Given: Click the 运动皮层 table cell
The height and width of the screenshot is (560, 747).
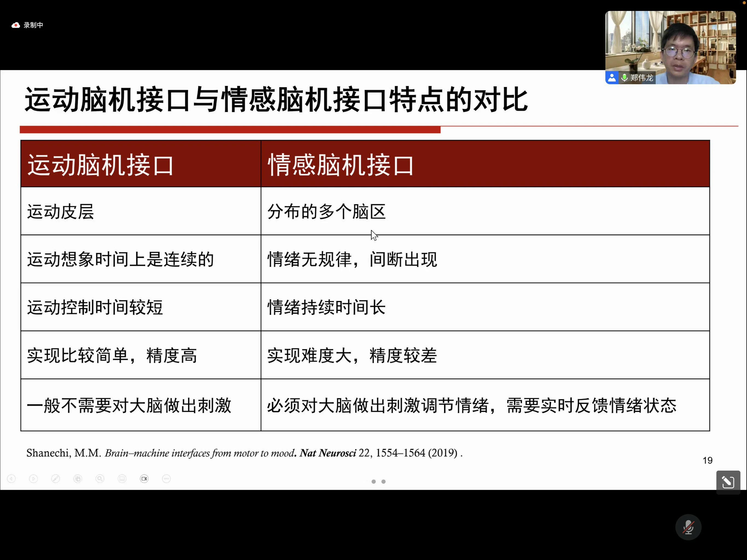Looking at the screenshot, I should click(x=61, y=212).
